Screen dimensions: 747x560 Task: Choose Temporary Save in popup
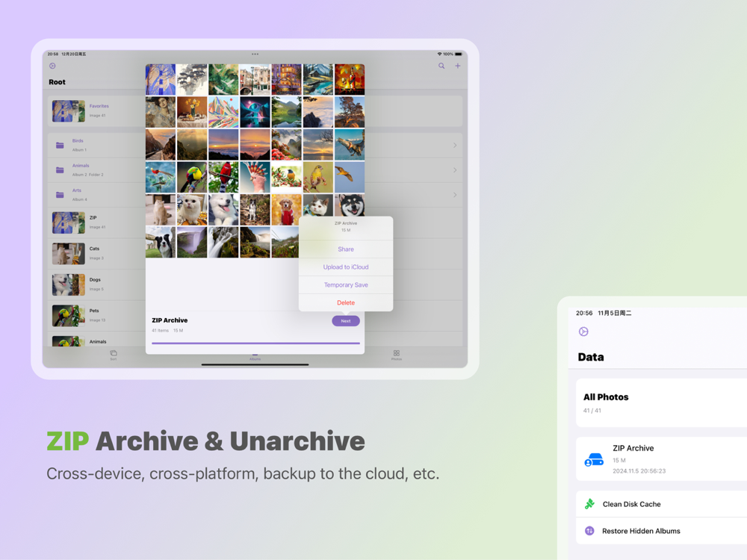coord(346,284)
